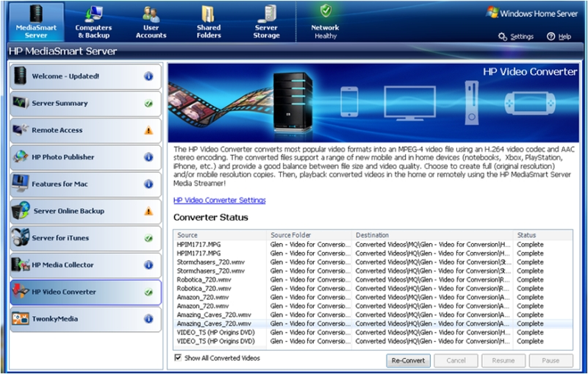This screenshot has height=374, width=588.
Task: Select the highlighted Amazing_Caves_720.wmv row
Action: point(373,324)
